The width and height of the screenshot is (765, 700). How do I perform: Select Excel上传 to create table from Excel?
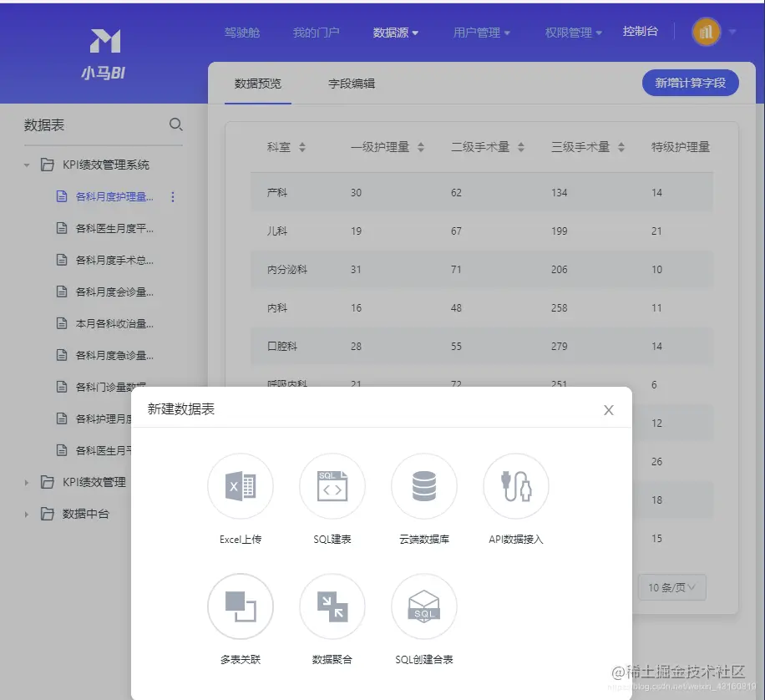241,486
